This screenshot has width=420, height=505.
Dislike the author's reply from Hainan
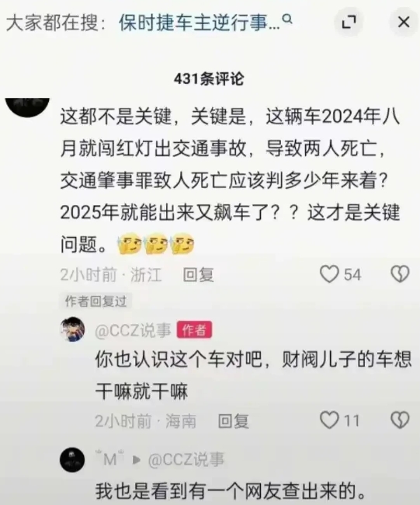(400, 420)
